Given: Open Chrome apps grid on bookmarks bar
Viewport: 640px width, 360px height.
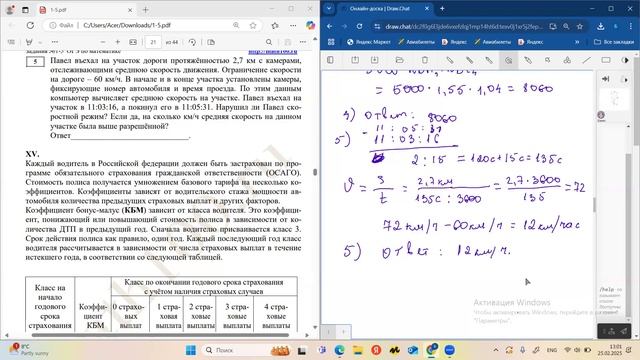Looking at the screenshot, I should click(x=331, y=42).
